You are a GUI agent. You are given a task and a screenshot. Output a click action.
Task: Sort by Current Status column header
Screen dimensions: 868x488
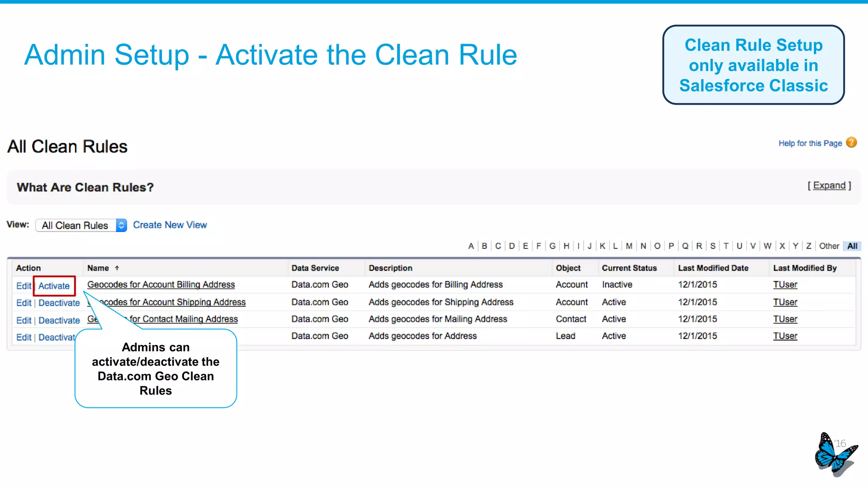629,268
